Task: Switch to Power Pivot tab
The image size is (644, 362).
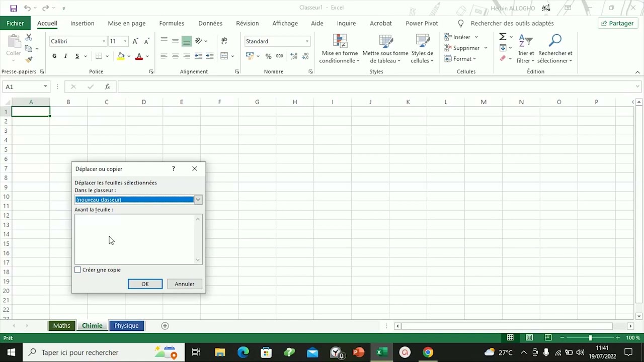Action: pyautogui.click(x=422, y=23)
